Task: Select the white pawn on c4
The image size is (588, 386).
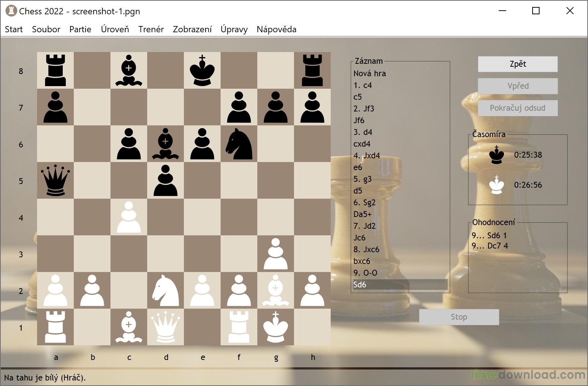Action: [130, 217]
